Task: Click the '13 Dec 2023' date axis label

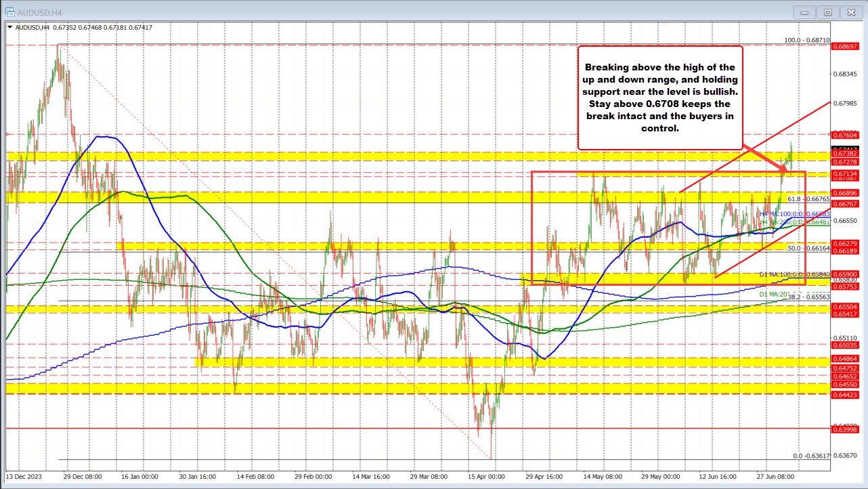Action: click(24, 477)
